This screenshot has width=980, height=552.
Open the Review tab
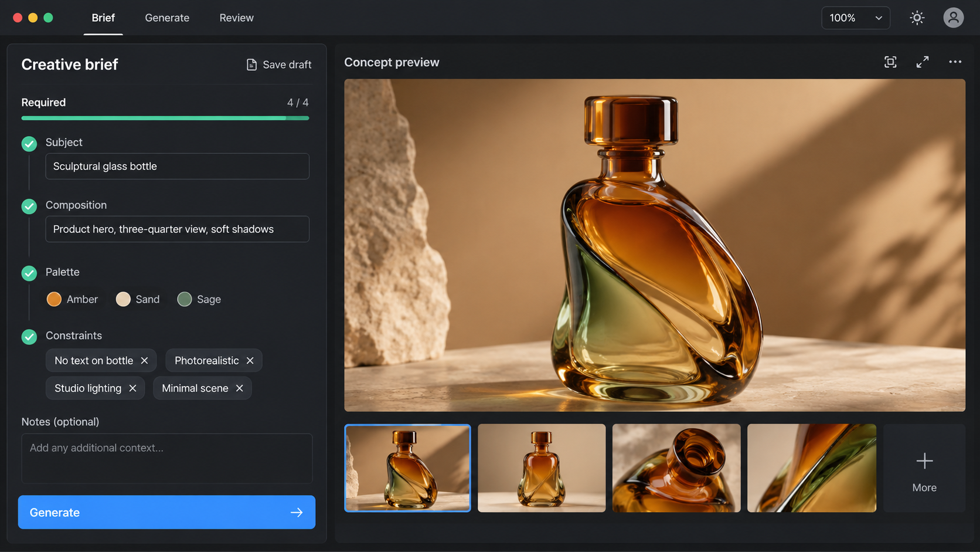coord(236,18)
